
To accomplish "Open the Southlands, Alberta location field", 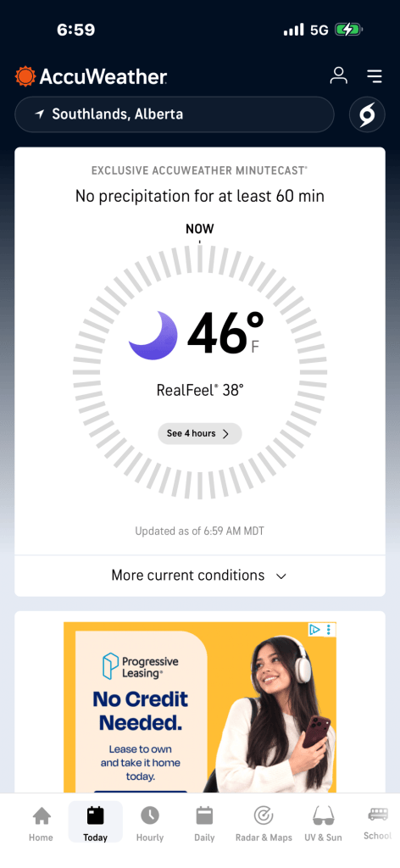I will coord(175,114).
